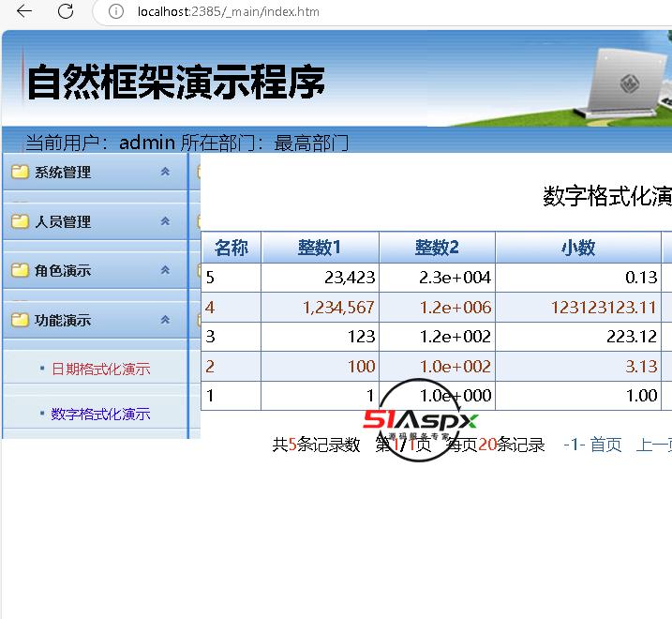The height and width of the screenshot is (619, 672).
Task: Click the folder icon beside 系统管理
Action: [x=20, y=172]
